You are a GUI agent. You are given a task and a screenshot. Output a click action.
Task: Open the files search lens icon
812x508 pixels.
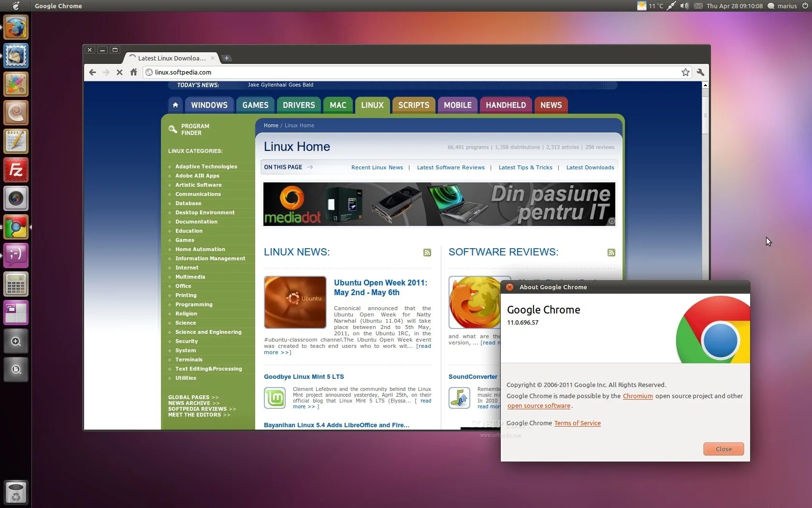(x=16, y=370)
